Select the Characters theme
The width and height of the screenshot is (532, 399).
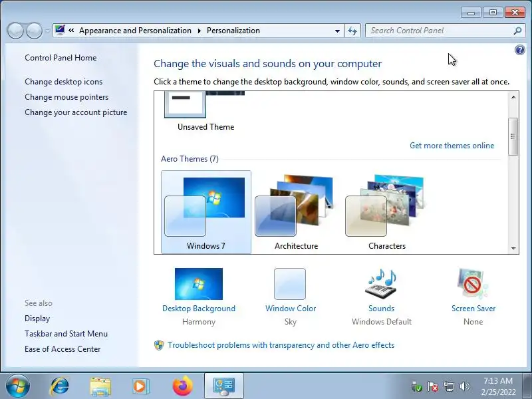[x=387, y=212]
